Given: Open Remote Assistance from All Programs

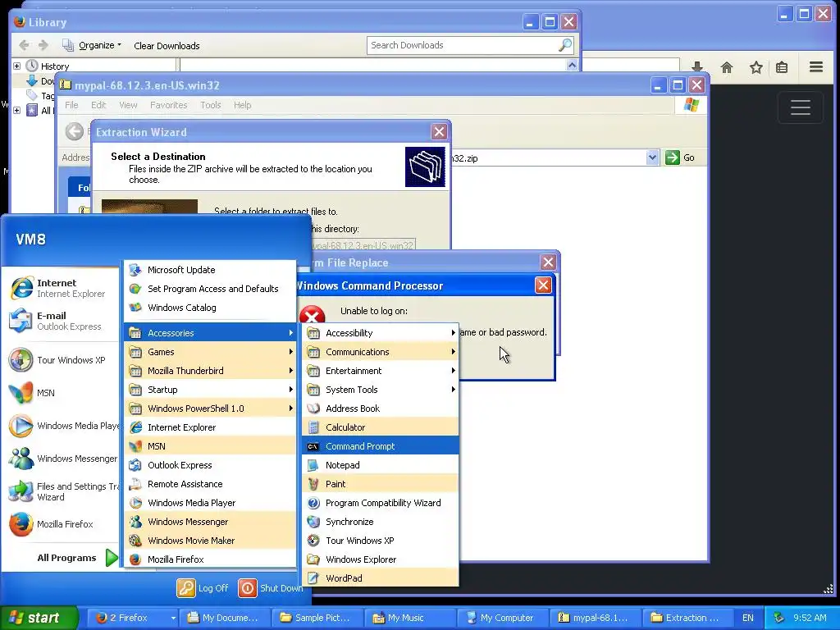Looking at the screenshot, I should coord(210,484).
